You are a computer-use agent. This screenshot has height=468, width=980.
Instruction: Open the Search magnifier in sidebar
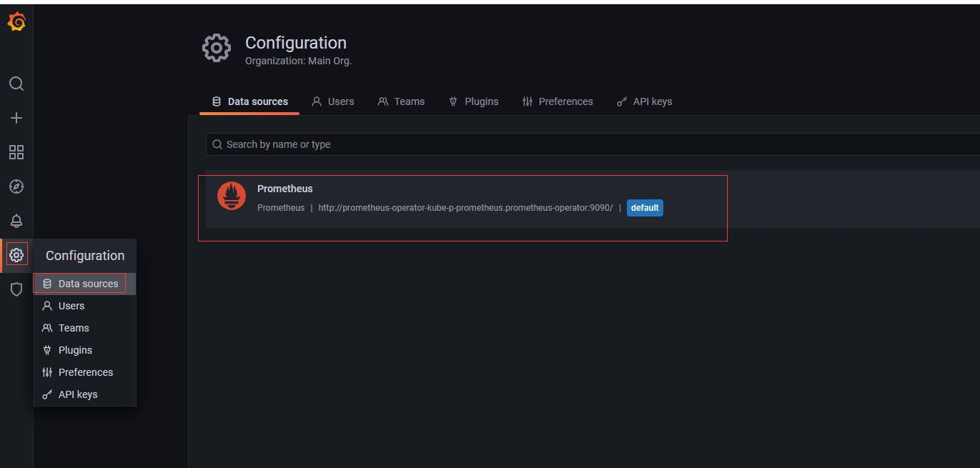pos(16,84)
